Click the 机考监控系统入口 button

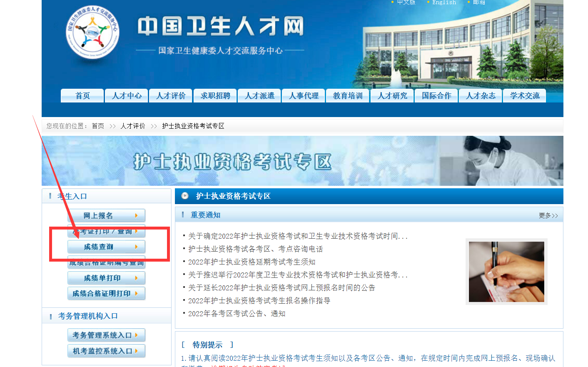[106, 351]
